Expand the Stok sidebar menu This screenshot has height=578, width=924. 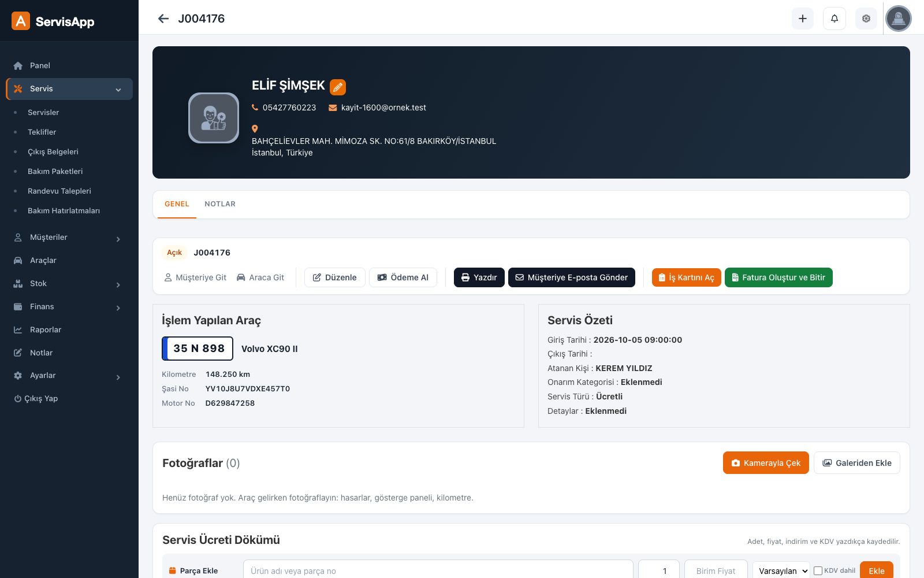(69, 284)
